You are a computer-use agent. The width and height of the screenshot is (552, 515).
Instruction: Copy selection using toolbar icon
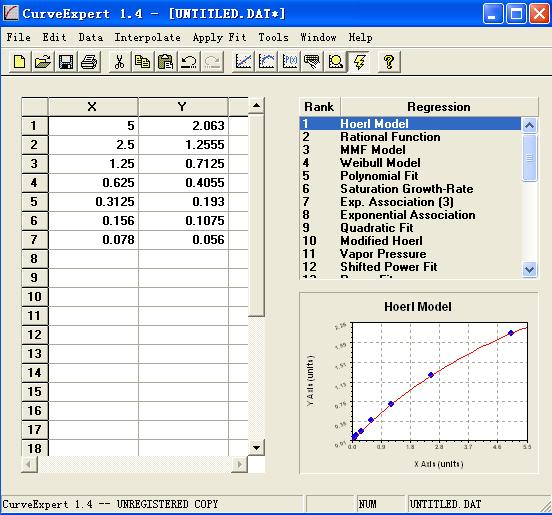click(x=143, y=62)
